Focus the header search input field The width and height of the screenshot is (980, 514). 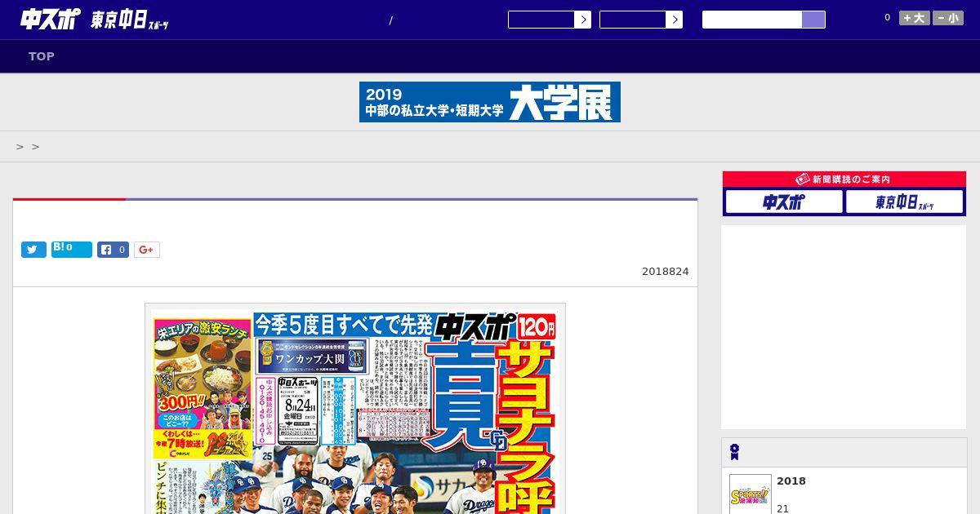point(752,20)
